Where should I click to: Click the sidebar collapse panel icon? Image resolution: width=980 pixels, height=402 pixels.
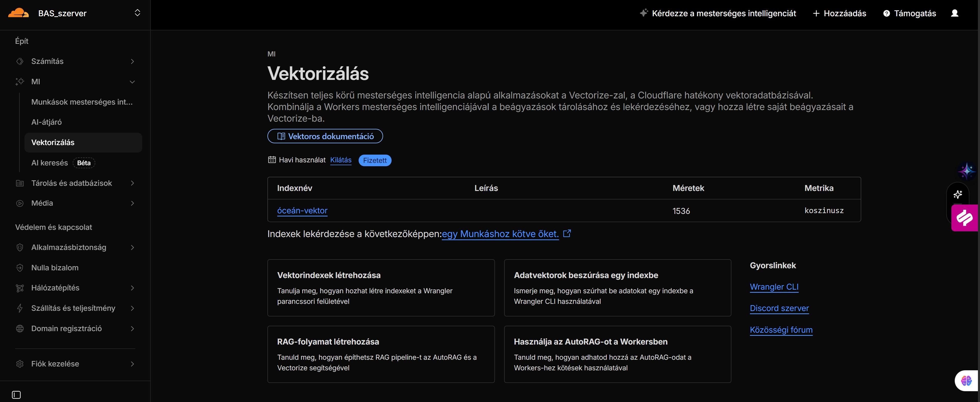pyautogui.click(x=16, y=395)
